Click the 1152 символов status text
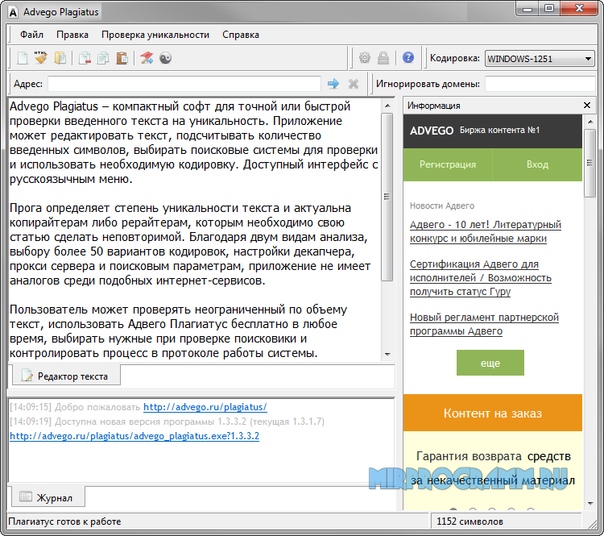Screen dimensions: 604x536 [470, 521]
